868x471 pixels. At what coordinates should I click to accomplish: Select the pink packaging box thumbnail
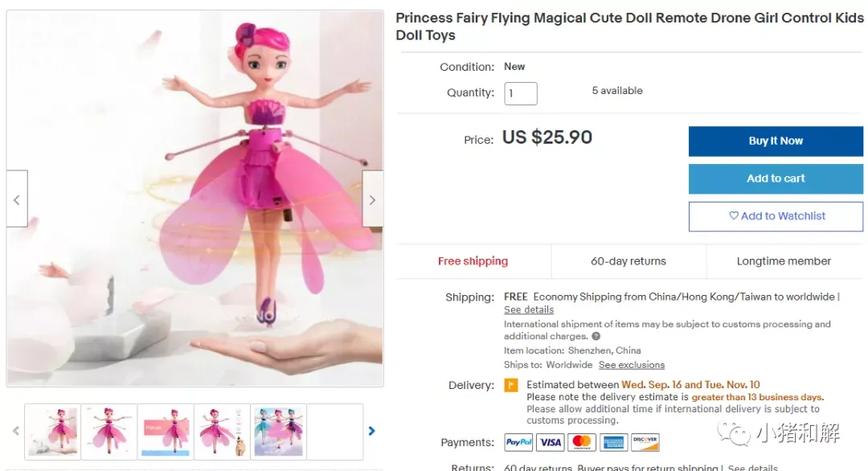(166, 432)
